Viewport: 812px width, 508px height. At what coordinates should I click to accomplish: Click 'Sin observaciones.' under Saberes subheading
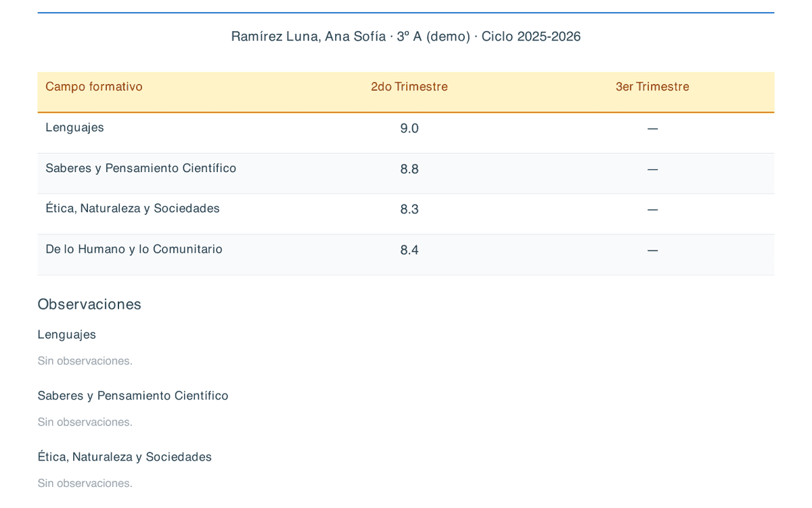(x=85, y=422)
